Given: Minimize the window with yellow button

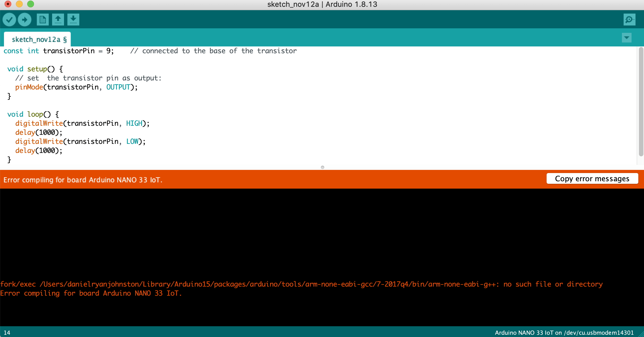Looking at the screenshot, I should click(19, 4).
